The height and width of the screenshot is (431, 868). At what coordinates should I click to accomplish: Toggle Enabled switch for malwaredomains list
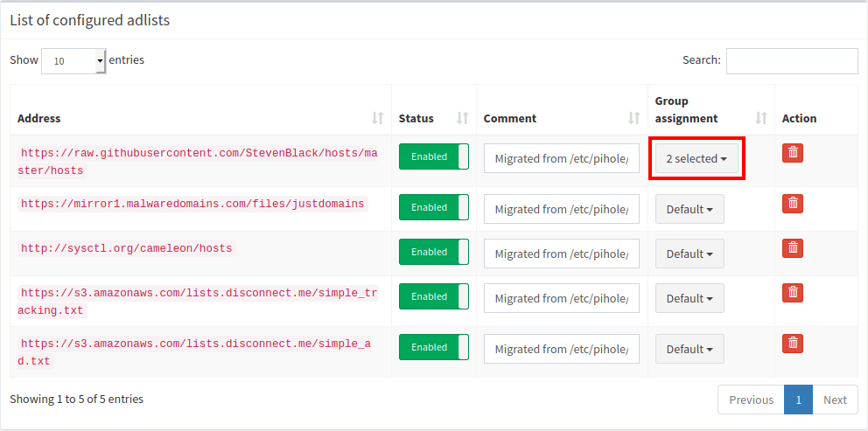434,208
